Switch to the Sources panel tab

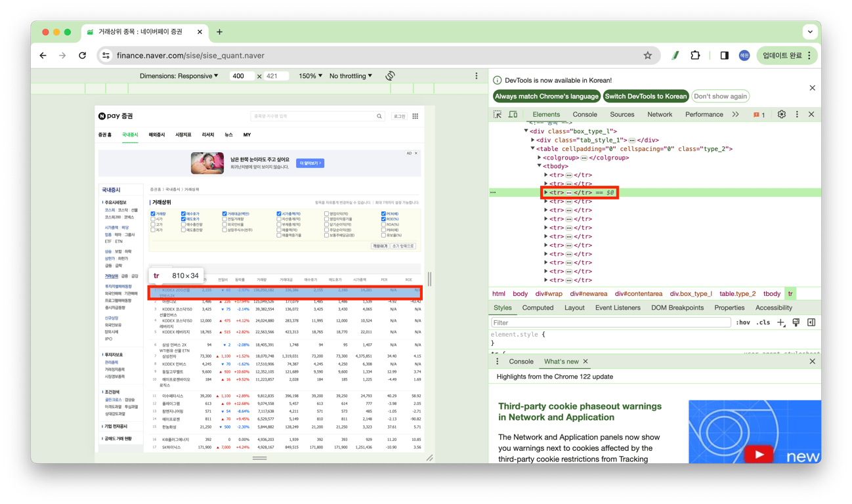pos(622,115)
